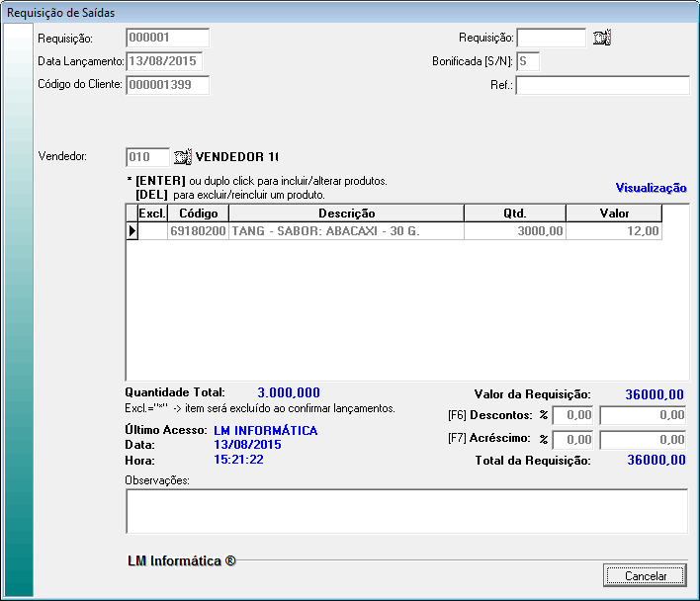Select the TANG - SABOR: ABACAXI description cell
The height and width of the screenshot is (601, 700).
346,231
